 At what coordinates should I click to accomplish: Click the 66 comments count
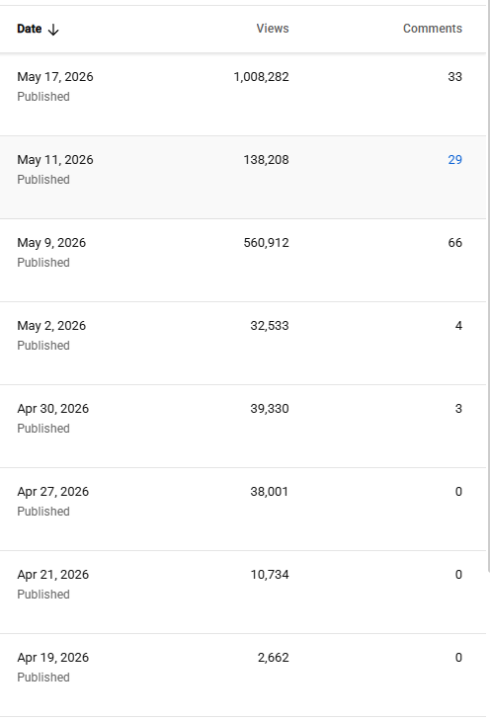point(455,243)
